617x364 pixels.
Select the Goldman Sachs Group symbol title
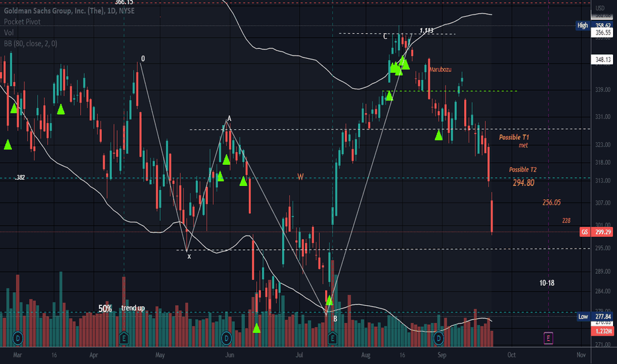point(70,11)
